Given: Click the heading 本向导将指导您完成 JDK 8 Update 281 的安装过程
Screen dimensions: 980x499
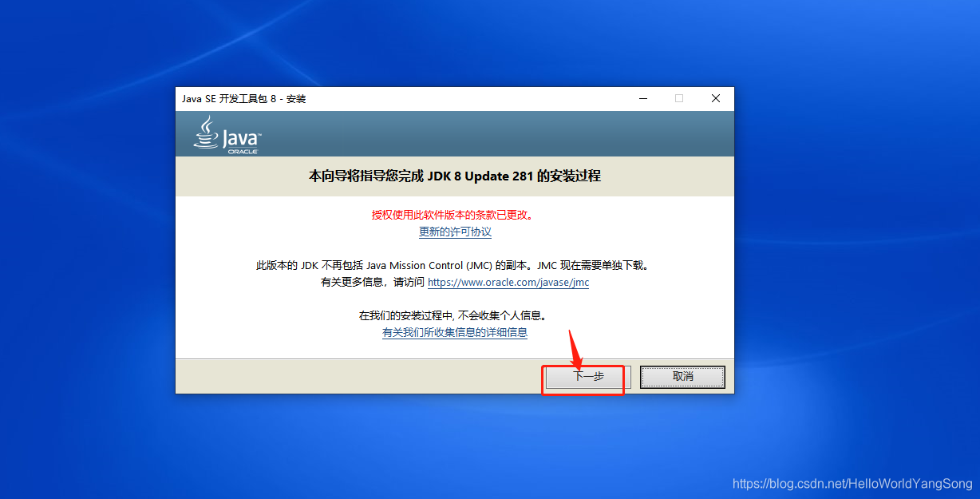Looking at the screenshot, I should tap(455, 176).
